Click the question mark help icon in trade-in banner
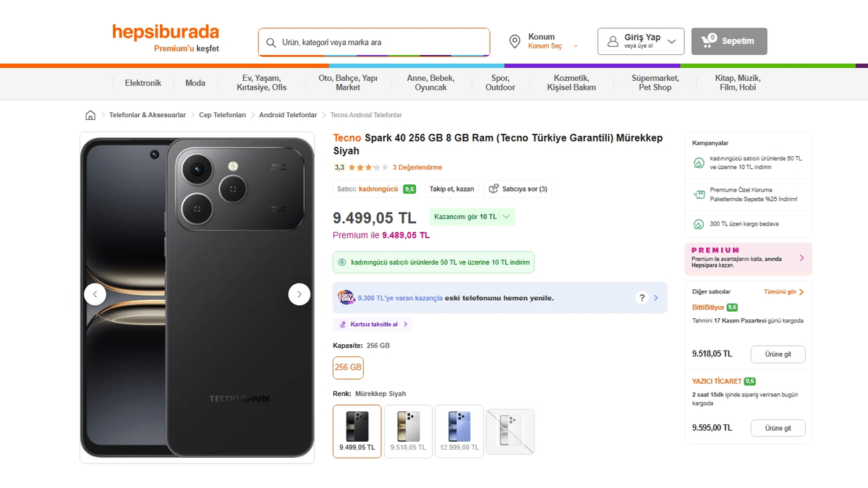 [641, 297]
